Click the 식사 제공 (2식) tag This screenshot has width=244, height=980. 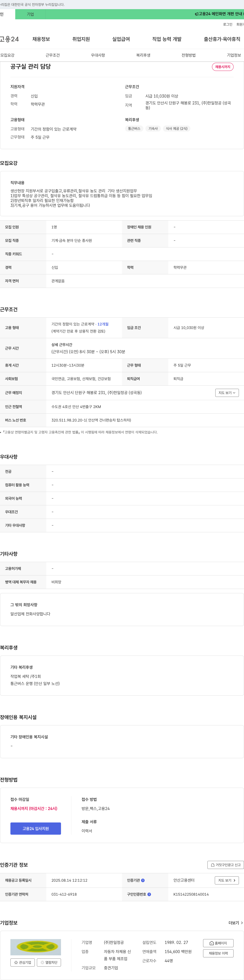177,129
